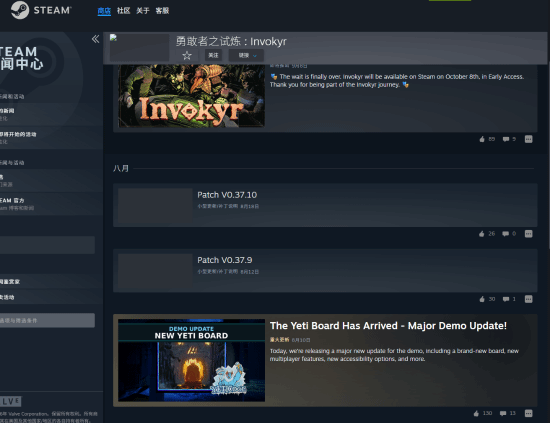Open more options for Patch V0.37.10
The width and height of the screenshot is (550, 423).
[x=529, y=234]
